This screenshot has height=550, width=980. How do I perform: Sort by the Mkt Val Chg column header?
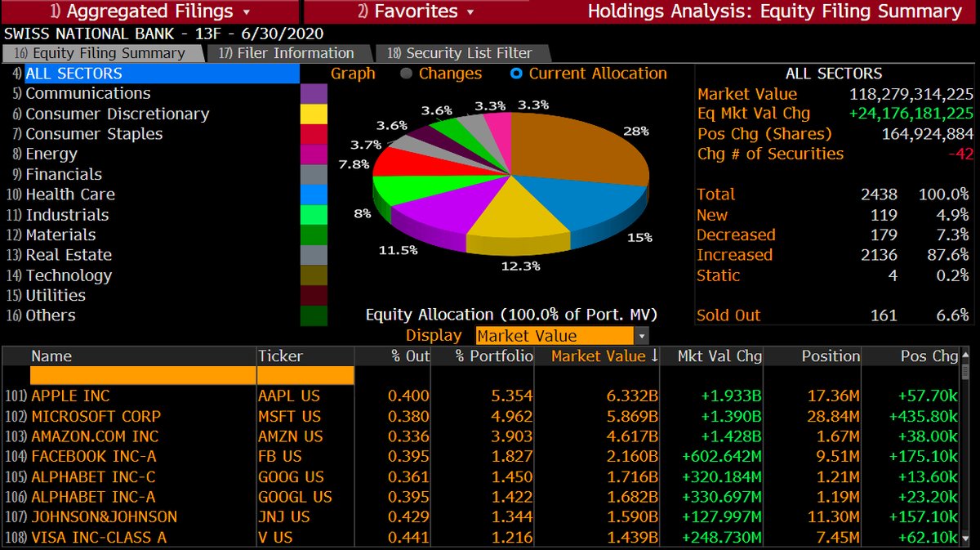(721, 355)
